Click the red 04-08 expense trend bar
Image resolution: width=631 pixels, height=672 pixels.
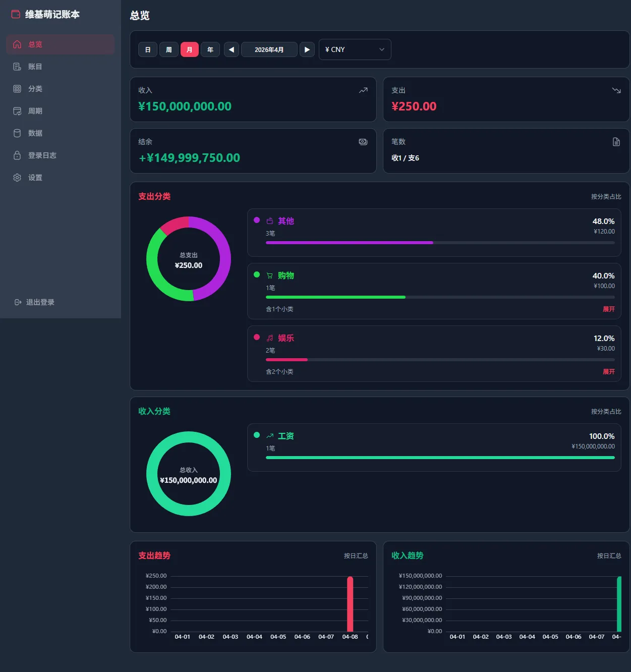coord(350,604)
